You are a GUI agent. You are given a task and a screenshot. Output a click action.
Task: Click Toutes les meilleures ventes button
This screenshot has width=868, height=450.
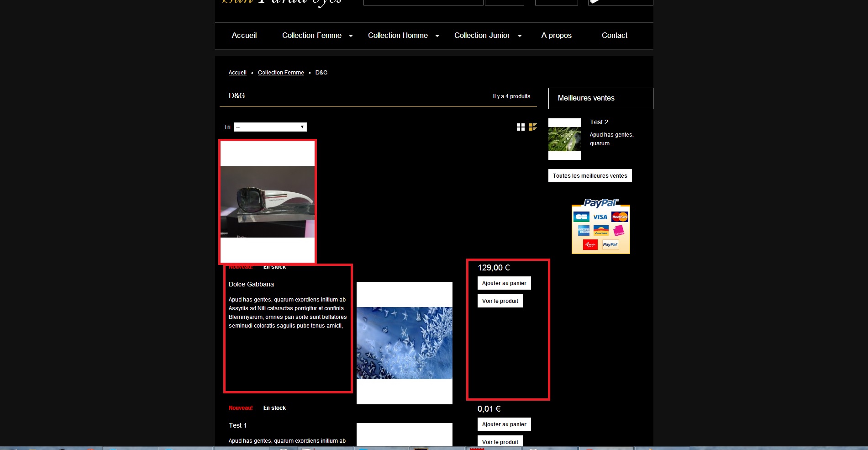(x=590, y=176)
